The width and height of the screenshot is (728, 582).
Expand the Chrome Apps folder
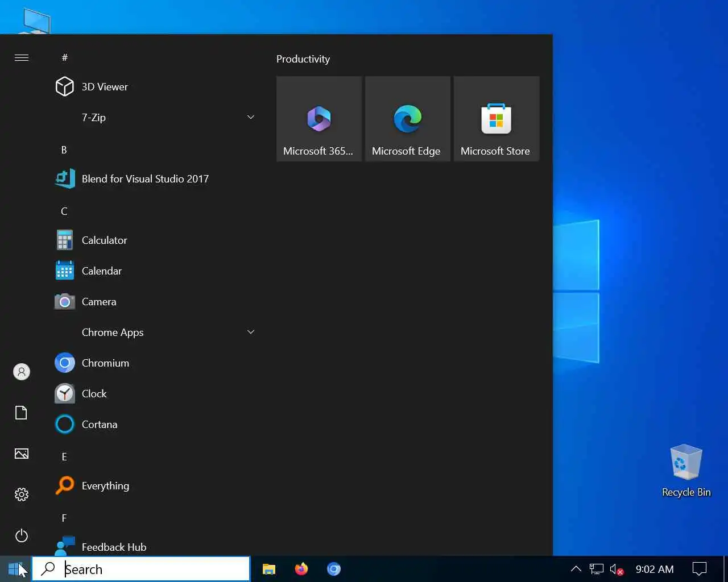click(x=155, y=332)
